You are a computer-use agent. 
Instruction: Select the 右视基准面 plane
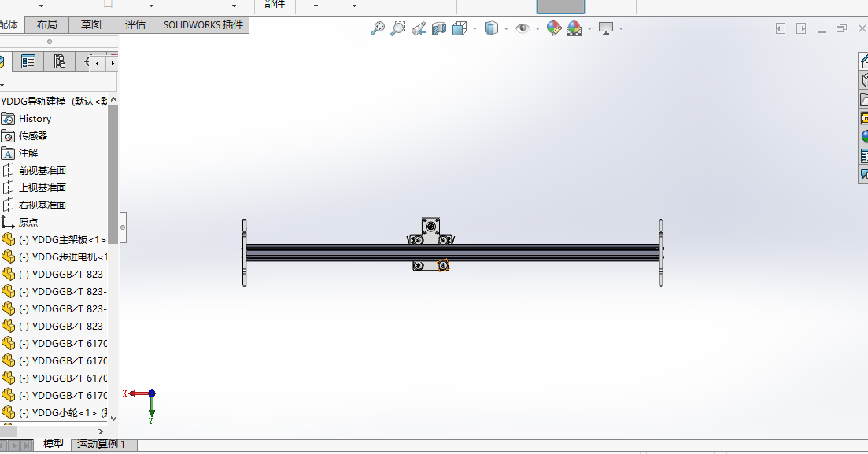pyautogui.click(x=34, y=205)
